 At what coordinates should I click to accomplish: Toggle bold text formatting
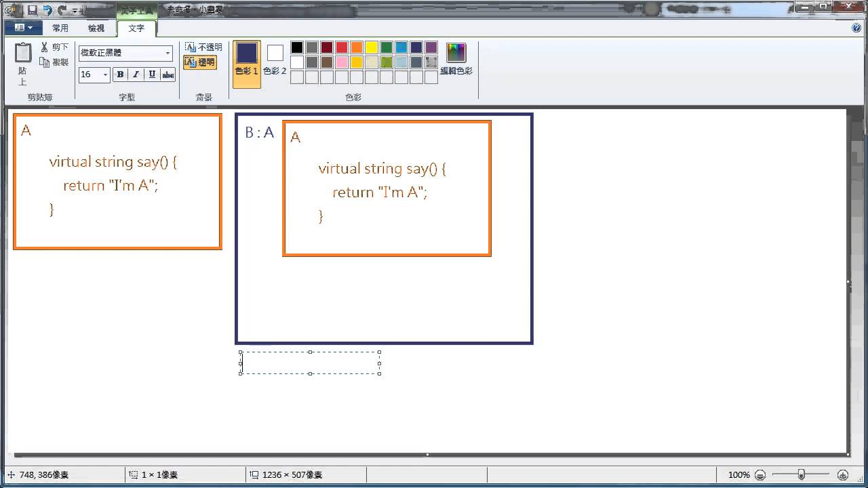click(x=120, y=75)
